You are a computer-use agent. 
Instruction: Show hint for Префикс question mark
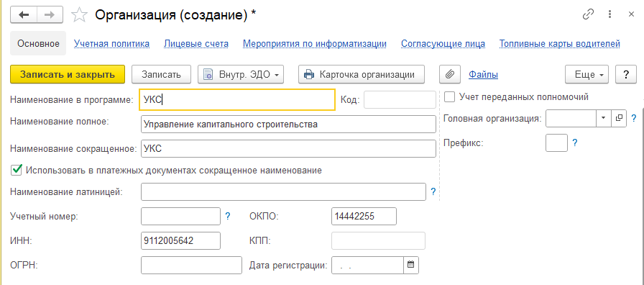pos(575,142)
